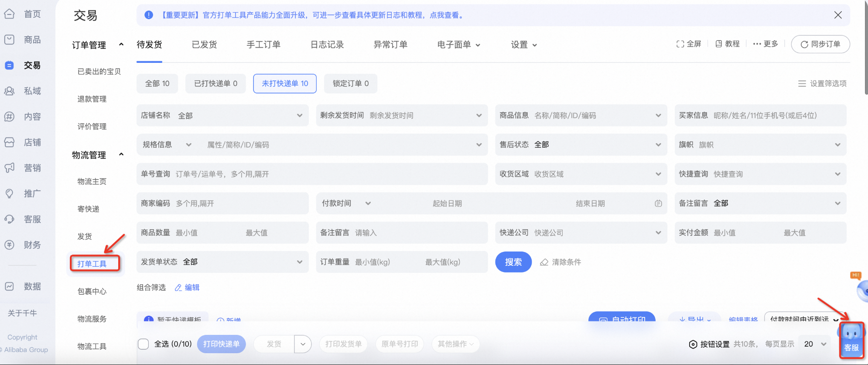Viewport: 868px width, 365px height.
Task: Open the 客服 headset sidebar icon
Action: 9,219
